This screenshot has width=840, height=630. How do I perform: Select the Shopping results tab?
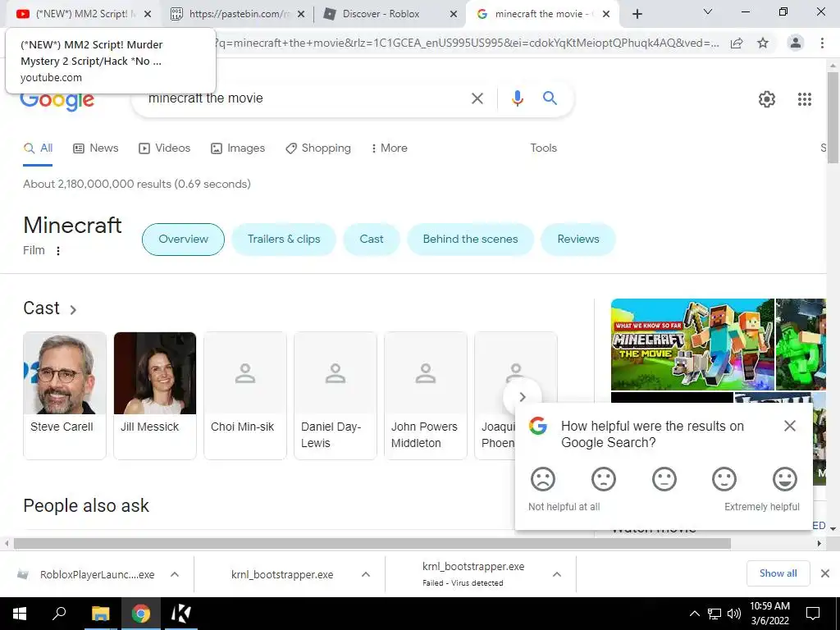(x=318, y=148)
